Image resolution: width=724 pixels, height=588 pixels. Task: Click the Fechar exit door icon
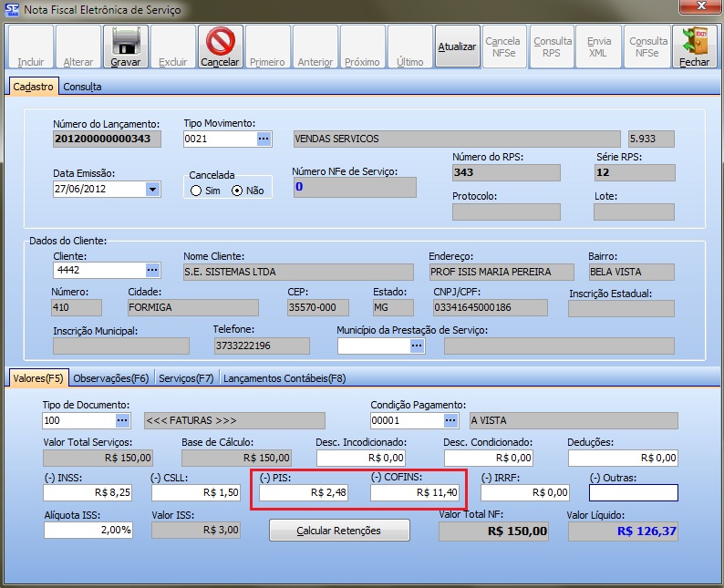pyautogui.click(x=695, y=40)
